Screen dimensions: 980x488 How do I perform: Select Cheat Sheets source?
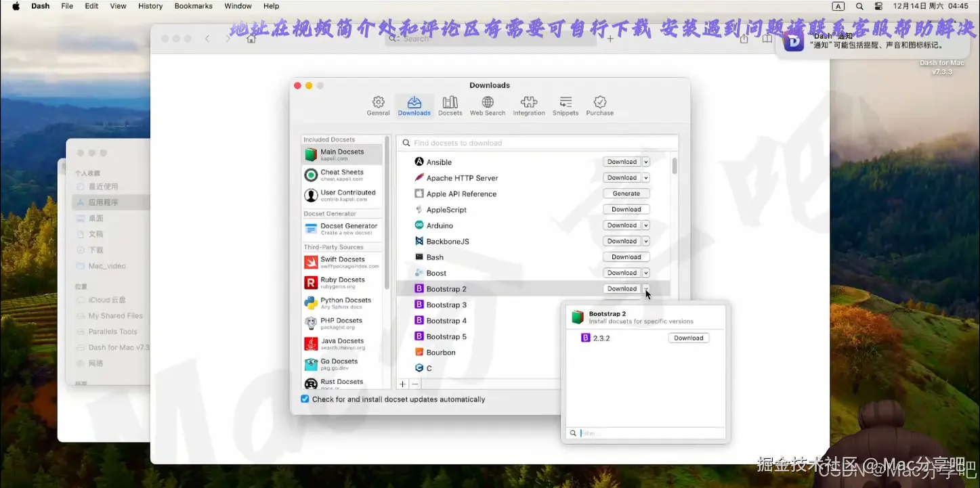pyautogui.click(x=342, y=175)
